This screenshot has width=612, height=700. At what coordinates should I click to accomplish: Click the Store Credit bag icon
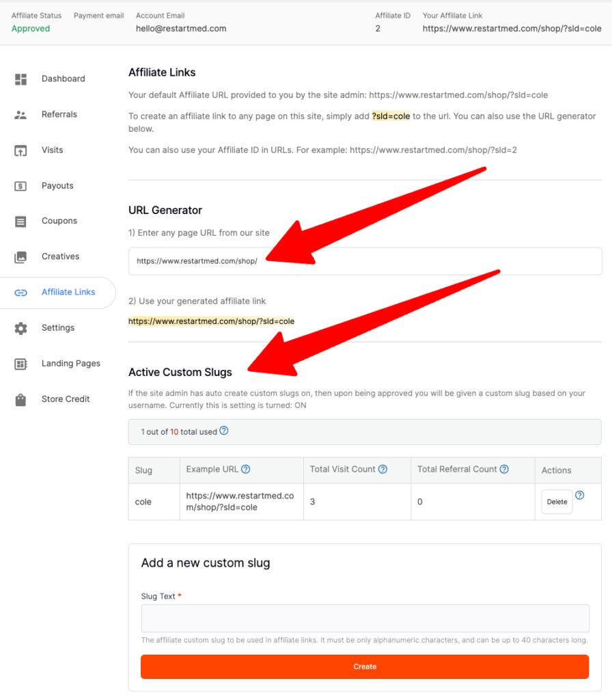click(20, 399)
